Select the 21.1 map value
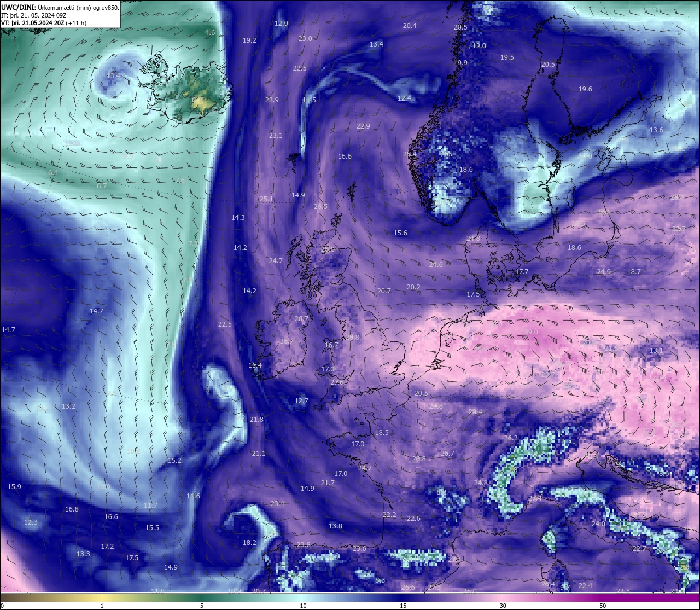The width and height of the screenshot is (700, 610). point(259,454)
